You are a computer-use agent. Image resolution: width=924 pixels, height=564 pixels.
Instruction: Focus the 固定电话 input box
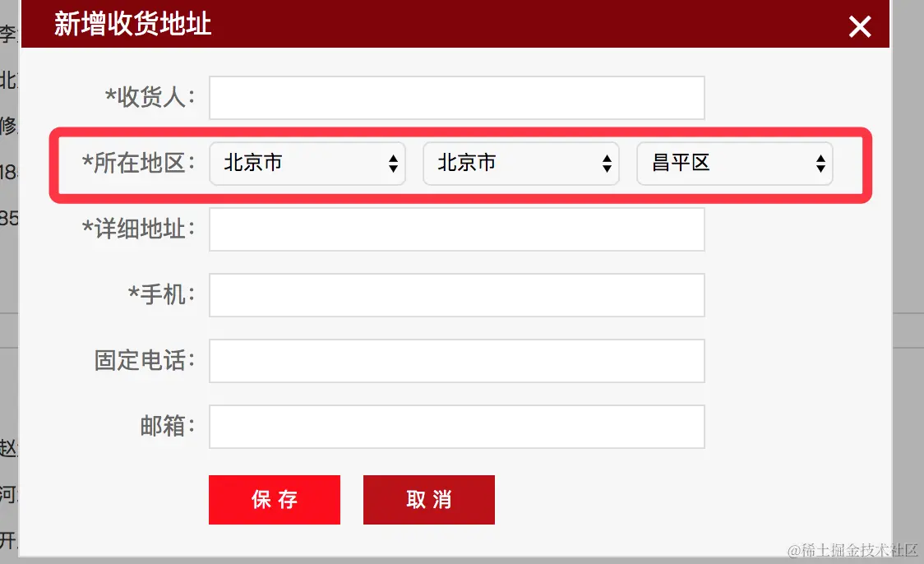(x=457, y=361)
